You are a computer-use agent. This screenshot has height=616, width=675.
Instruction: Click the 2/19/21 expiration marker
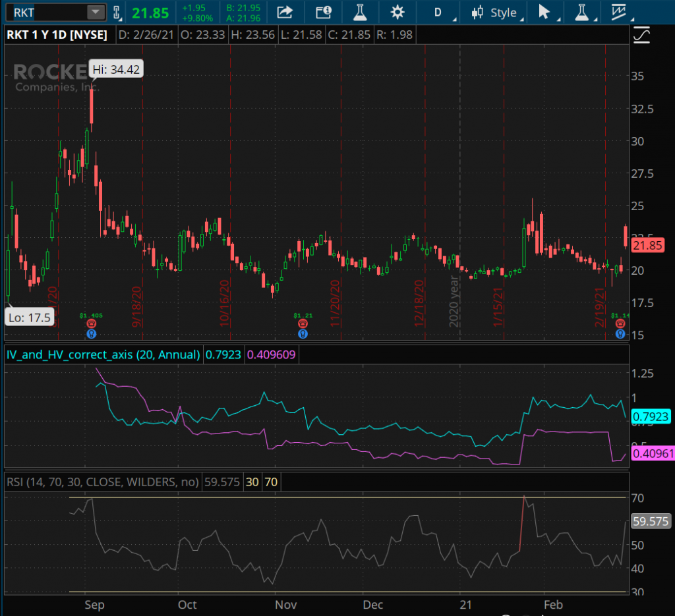point(599,307)
